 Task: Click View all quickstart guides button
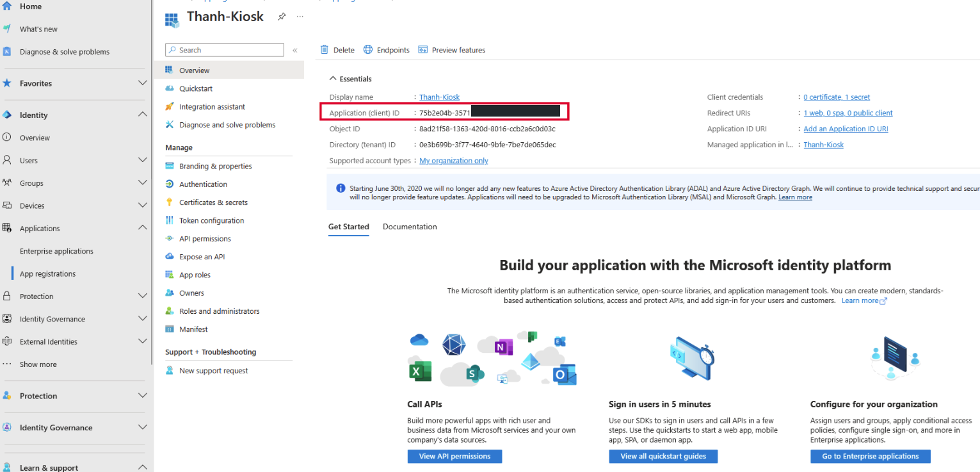click(663, 456)
